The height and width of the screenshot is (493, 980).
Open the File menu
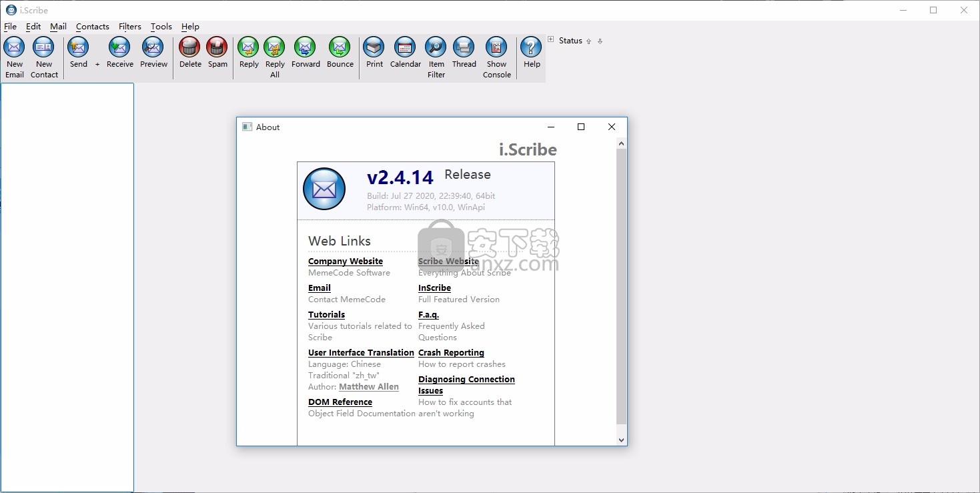coord(11,27)
